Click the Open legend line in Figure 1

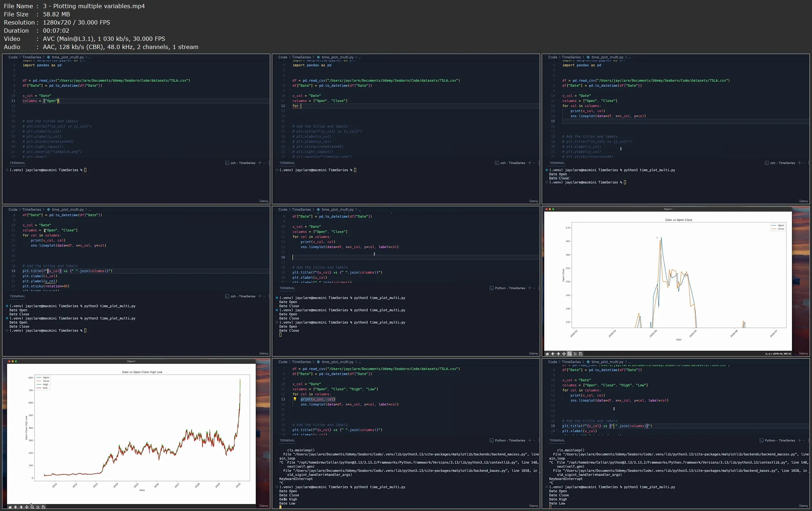[776, 225]
